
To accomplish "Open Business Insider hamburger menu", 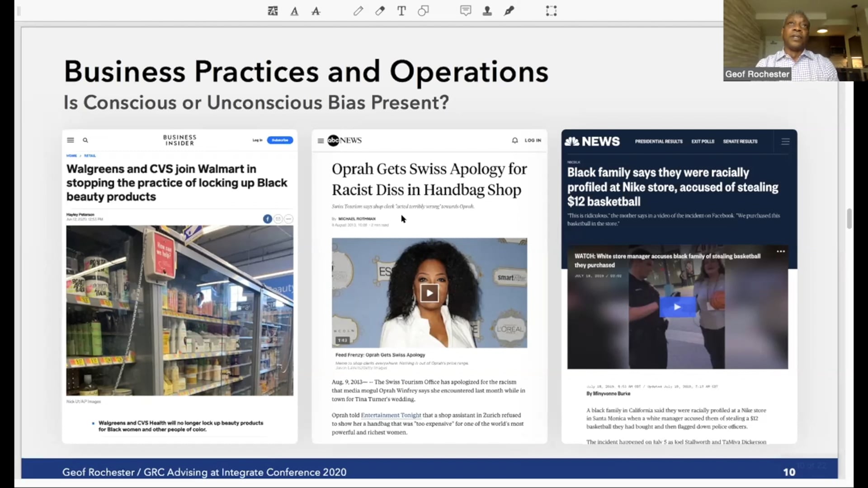I will coord(71,140).
